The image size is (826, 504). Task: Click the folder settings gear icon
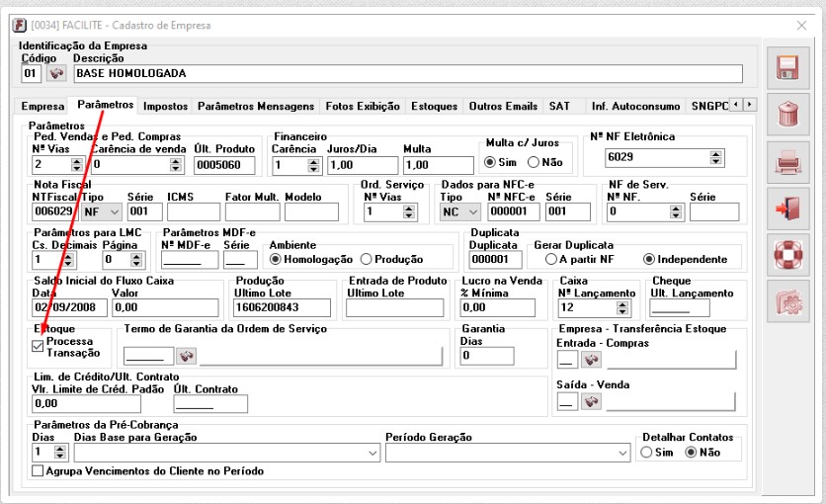787,301
